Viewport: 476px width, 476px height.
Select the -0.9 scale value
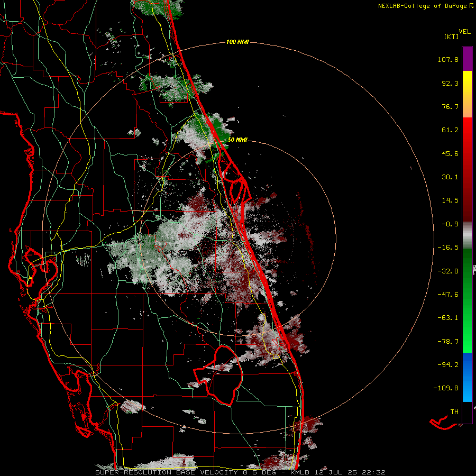[x=450, y=224]
